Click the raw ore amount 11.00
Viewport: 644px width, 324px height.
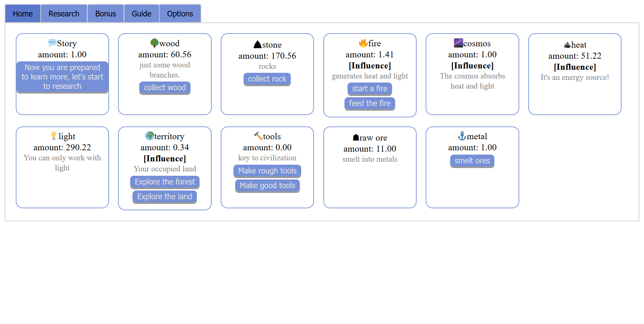(x=370, y=149)
